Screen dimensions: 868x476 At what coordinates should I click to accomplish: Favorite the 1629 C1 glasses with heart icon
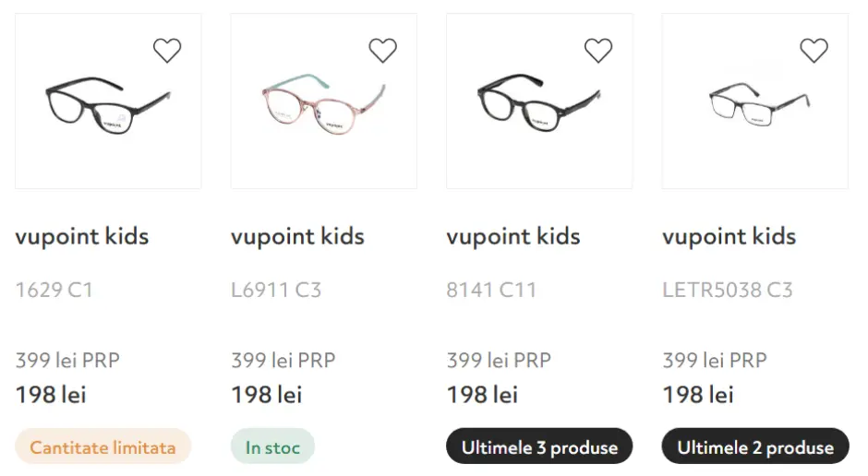click(x=167, y=51)
